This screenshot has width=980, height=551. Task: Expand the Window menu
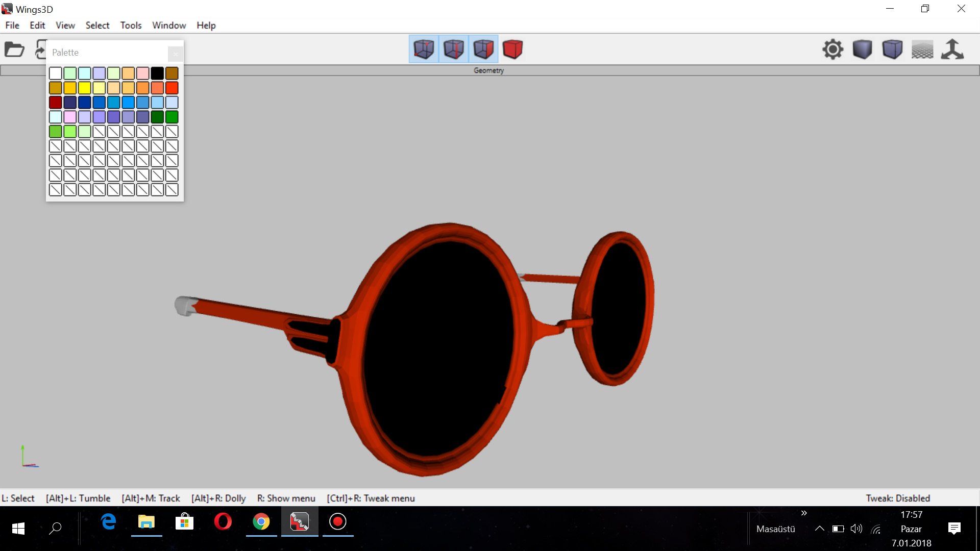coord(169,25)
